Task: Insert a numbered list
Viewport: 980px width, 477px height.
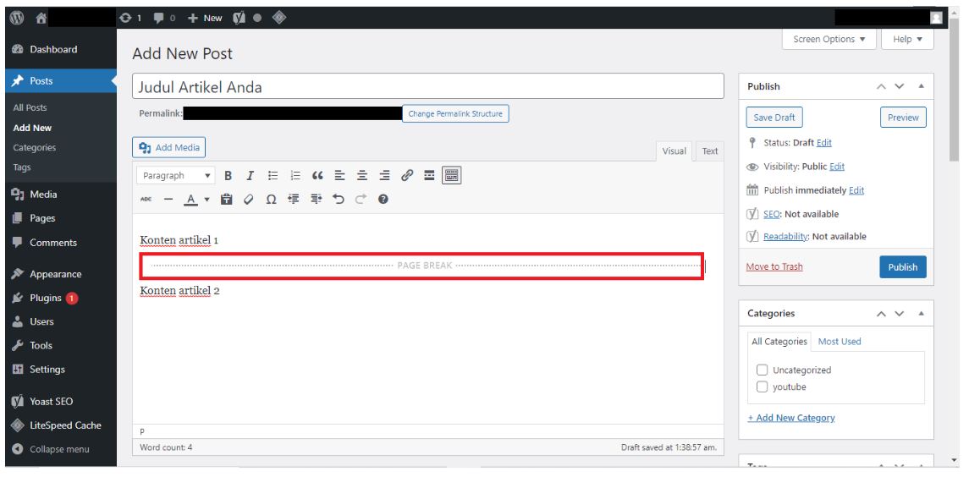Action: pyautogui.click(x=295, y=176)
